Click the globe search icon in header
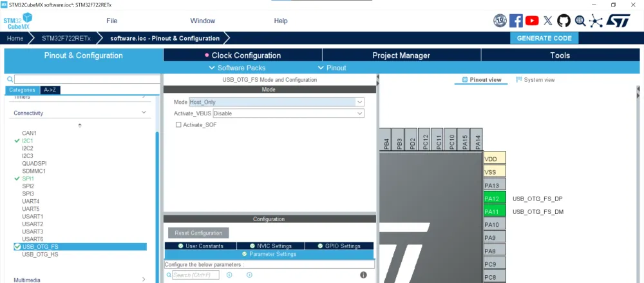Image resolution: width=644 pixels, height=283 pixels. pos(580,21)
